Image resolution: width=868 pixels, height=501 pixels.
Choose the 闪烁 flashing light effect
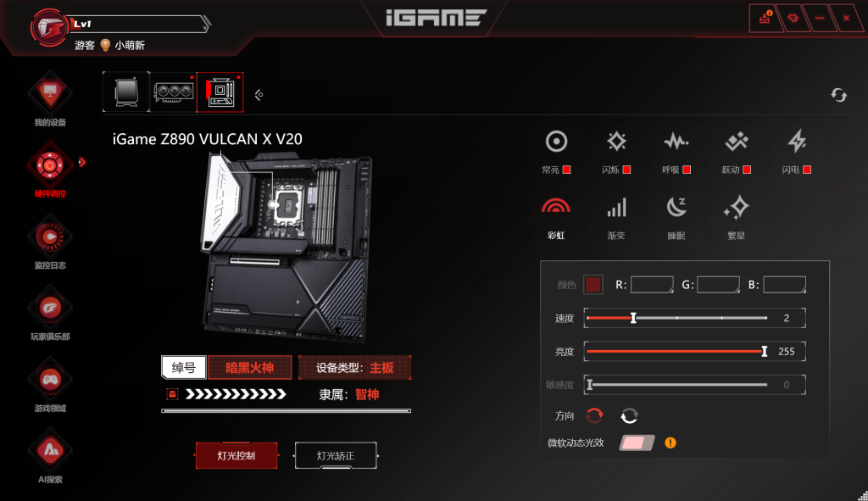coord(616,142)
